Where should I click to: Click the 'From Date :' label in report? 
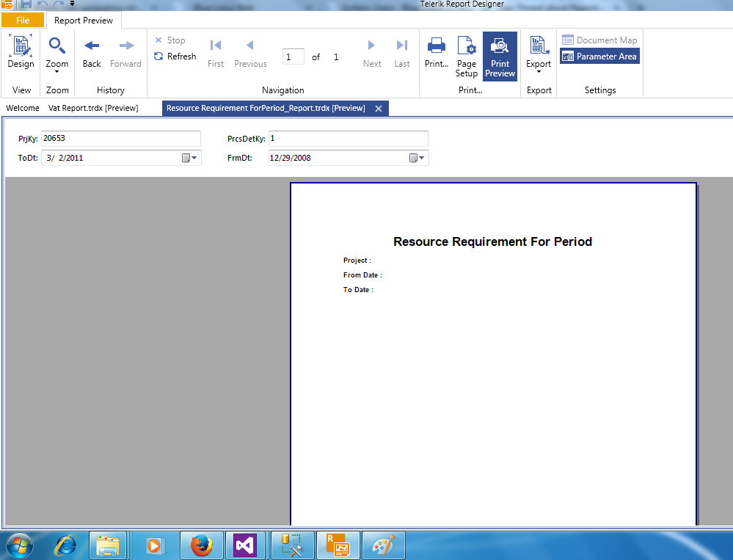point(362,274)
